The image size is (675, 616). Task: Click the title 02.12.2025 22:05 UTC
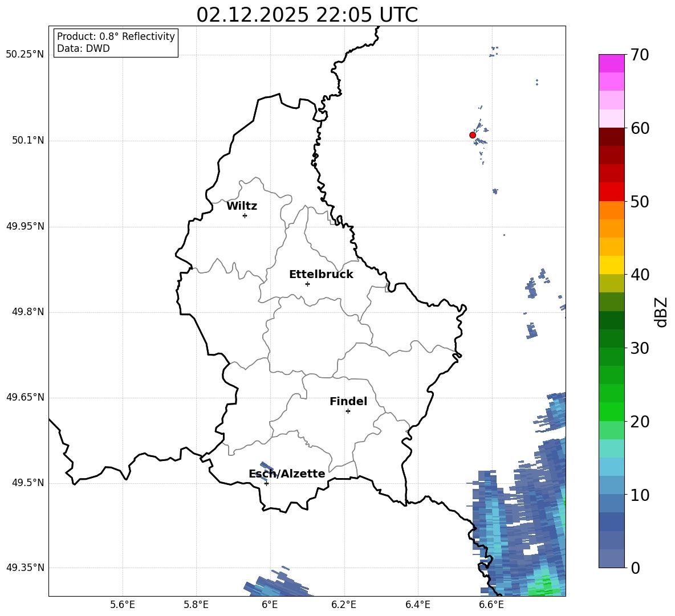[307, 15]
